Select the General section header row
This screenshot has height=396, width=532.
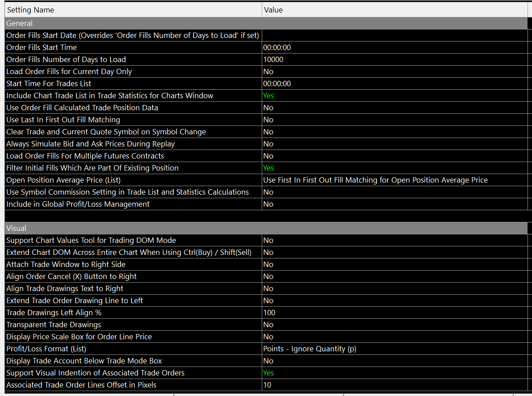[x=266, y=23]
